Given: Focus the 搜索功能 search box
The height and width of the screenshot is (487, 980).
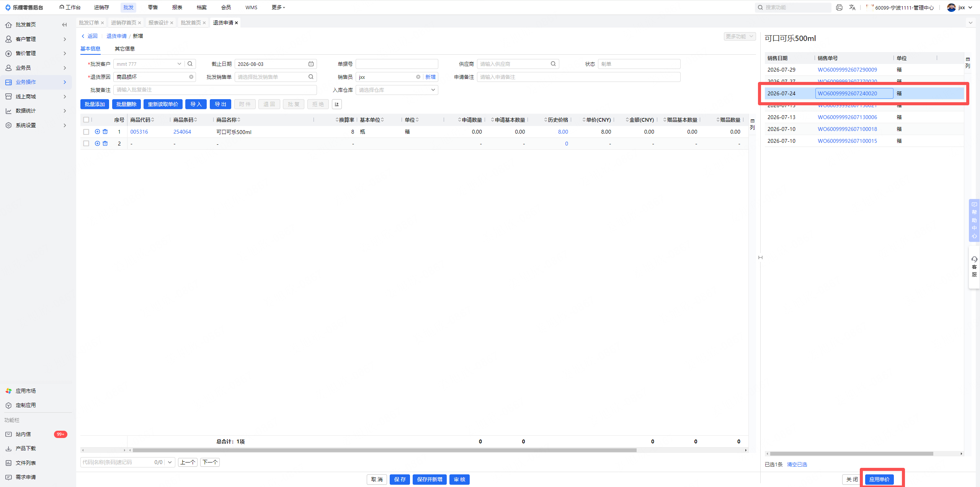Looking at the screenshot, I should point(793,7).
